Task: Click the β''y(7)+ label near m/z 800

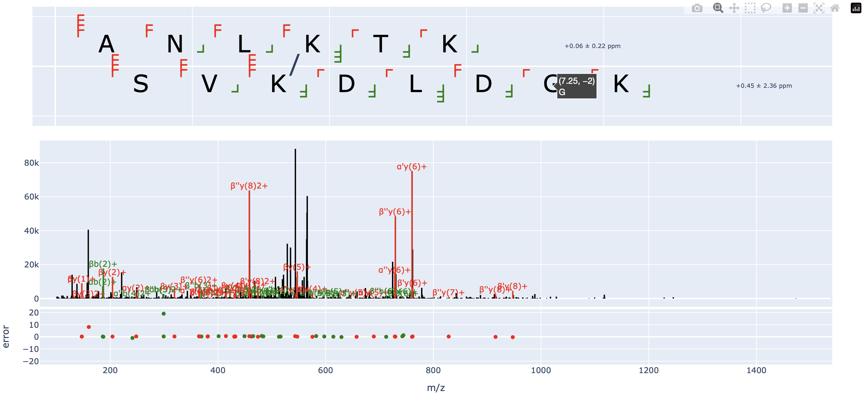Action: click(x=448, y=293)
